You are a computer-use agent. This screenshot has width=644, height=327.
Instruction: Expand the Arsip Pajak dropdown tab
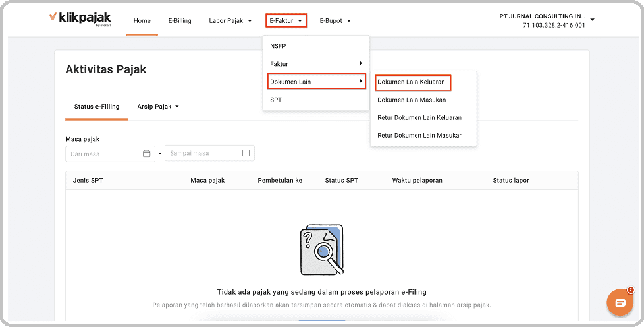(158, 107)
